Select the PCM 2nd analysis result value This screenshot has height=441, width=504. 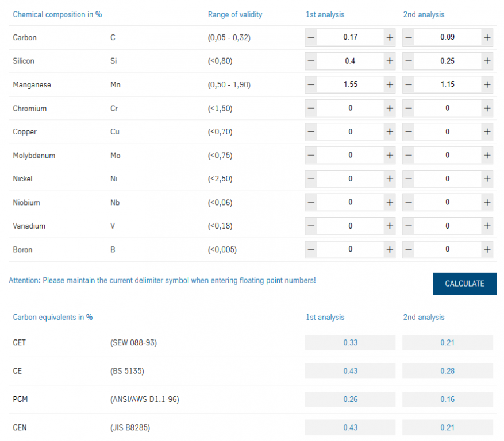[x=447, y=399]
